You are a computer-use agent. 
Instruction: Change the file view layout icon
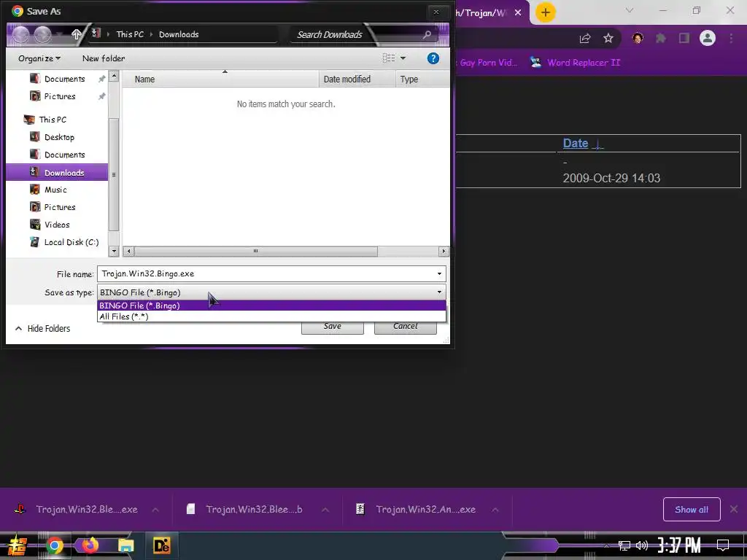point(389,58)
